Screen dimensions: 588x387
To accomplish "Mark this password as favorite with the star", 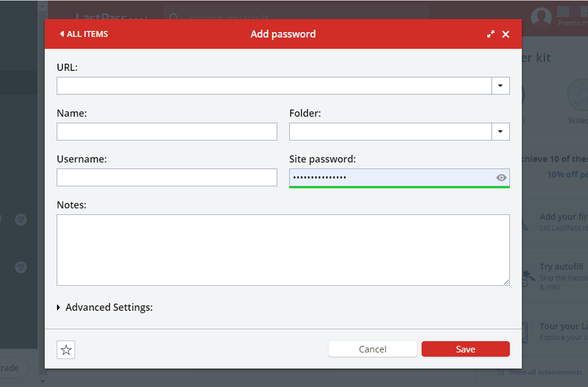I will click(x=65, y=349).
